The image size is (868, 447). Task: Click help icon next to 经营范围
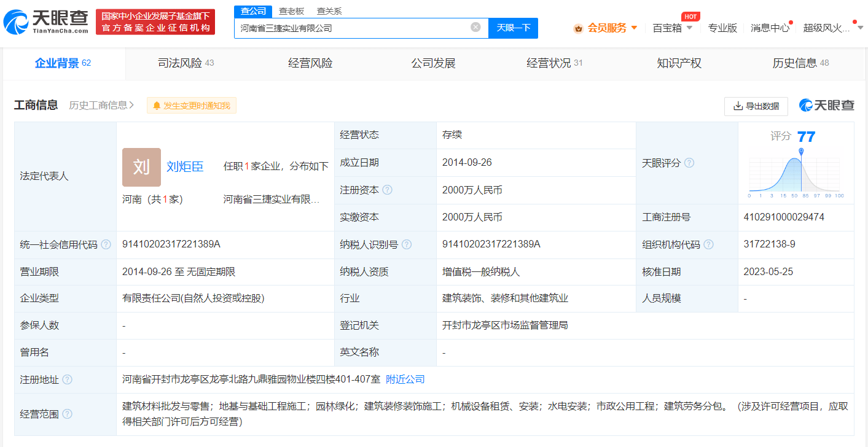pyautogui.click(x=67, y=414)
